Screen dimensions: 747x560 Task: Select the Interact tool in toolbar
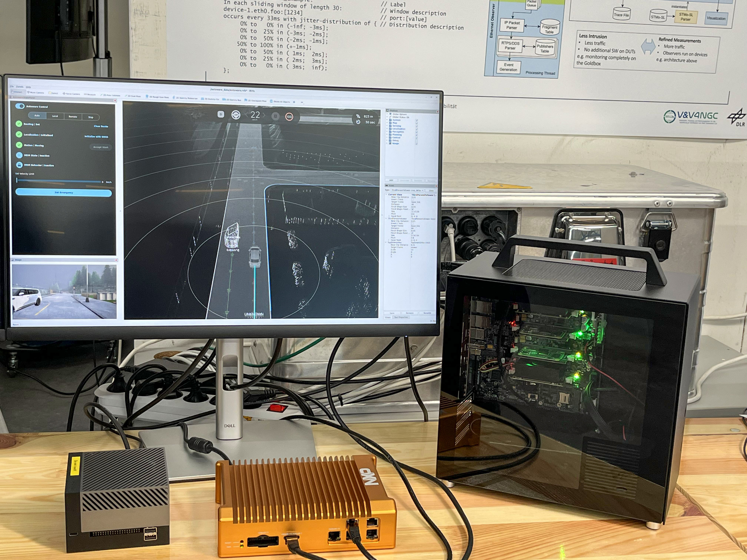tap(16, 92)
